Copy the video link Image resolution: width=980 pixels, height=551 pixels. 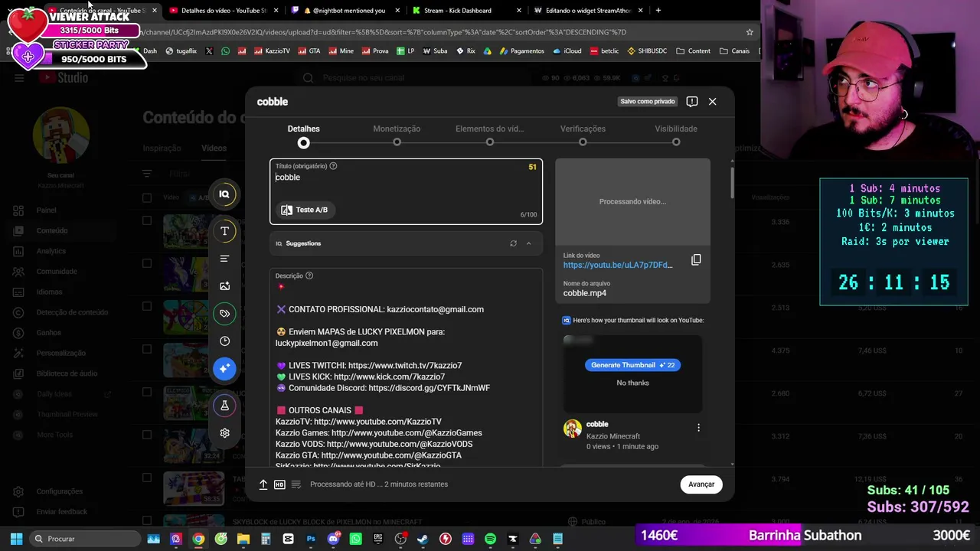point(696,260)
